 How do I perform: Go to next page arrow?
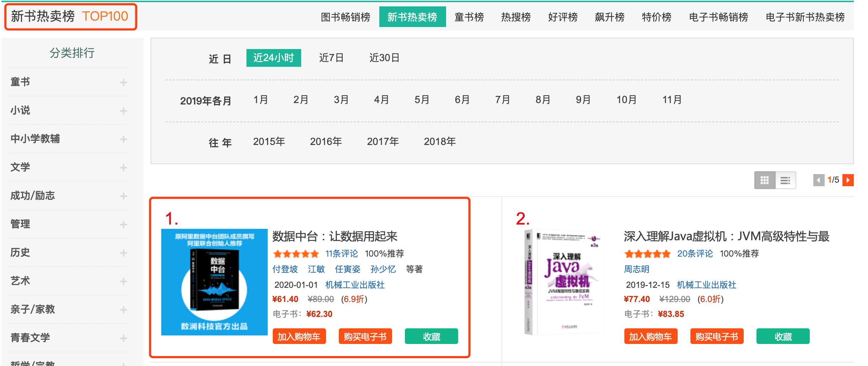(x=848, y=180)
